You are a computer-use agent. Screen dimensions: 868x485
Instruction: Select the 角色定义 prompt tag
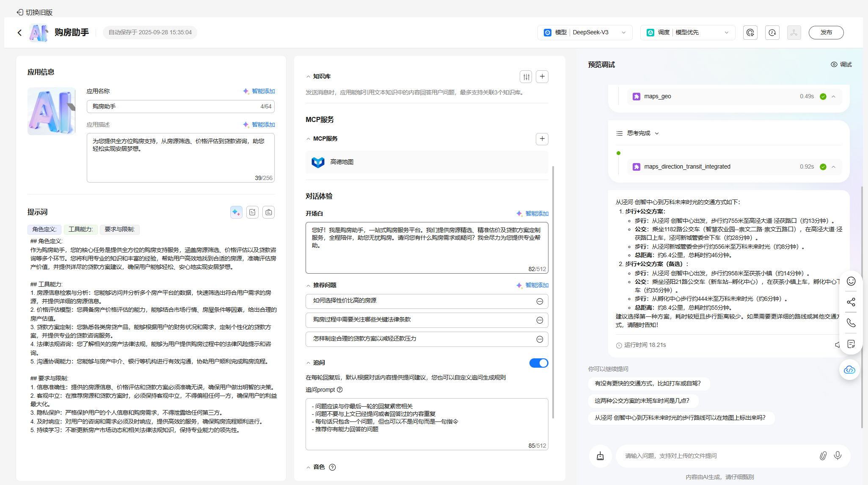[44, 230]
